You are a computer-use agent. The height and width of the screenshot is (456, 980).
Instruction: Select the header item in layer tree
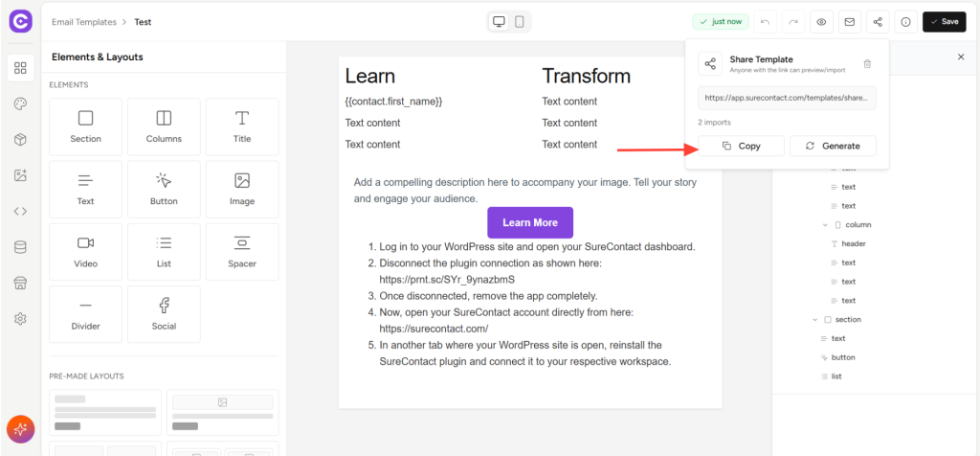pyautogui.click(x=853, y=244)
